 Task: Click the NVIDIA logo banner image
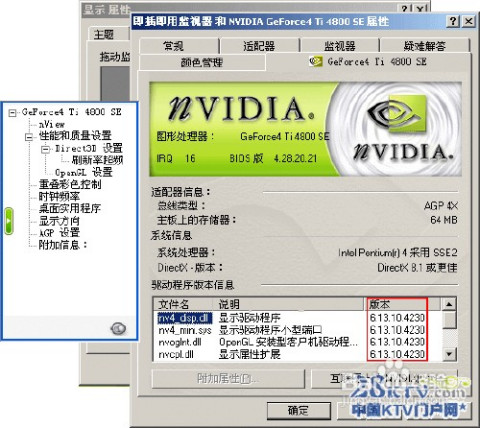click(305, 129)
